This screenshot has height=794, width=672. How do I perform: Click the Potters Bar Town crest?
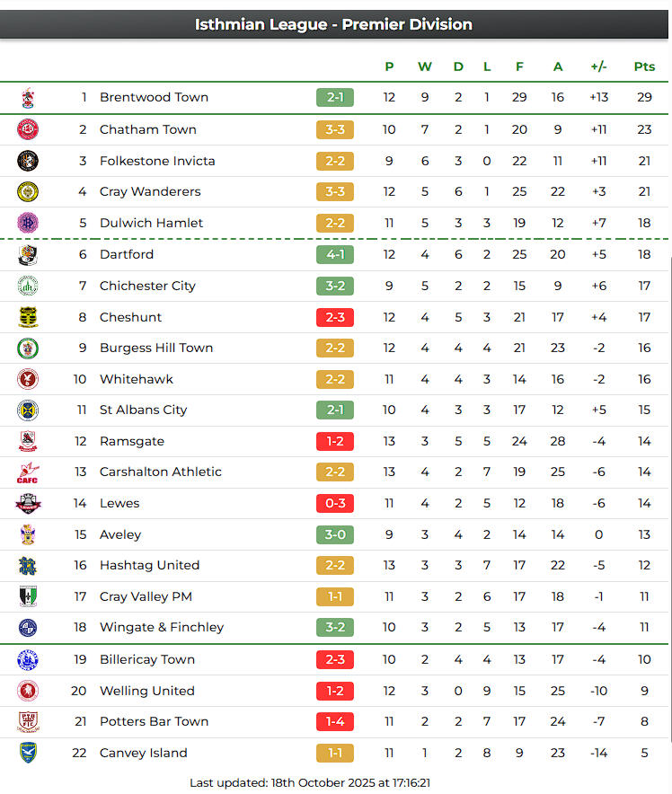pyautogui.click(x=28, y=721)
